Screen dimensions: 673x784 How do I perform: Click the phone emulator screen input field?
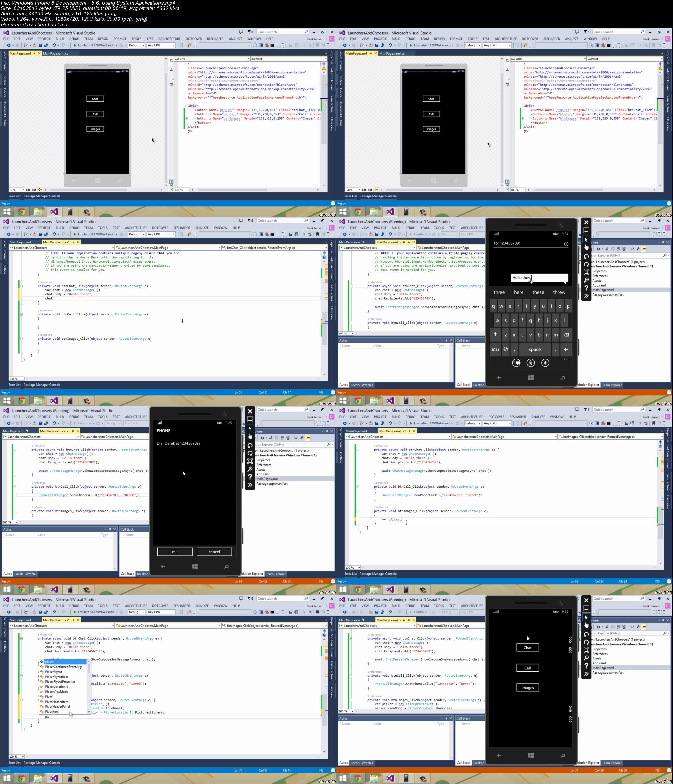[538, 277]
